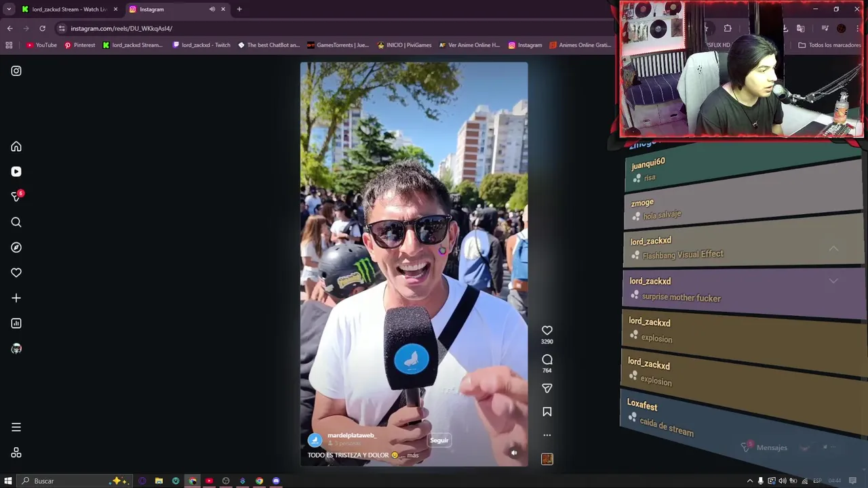Image resolution: width=868 pixels, height=488 pixels.
Task: Open comments on the reel
Action: coord(547,359)
